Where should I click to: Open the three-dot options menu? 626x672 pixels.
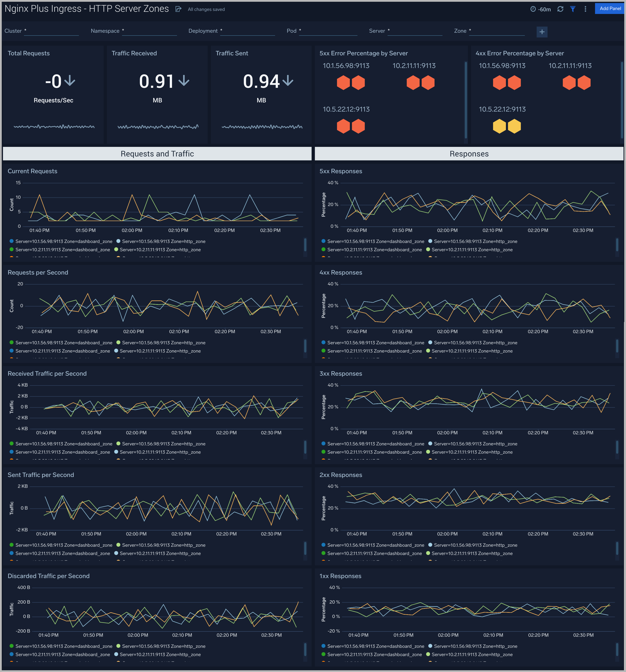coord(585,9)
